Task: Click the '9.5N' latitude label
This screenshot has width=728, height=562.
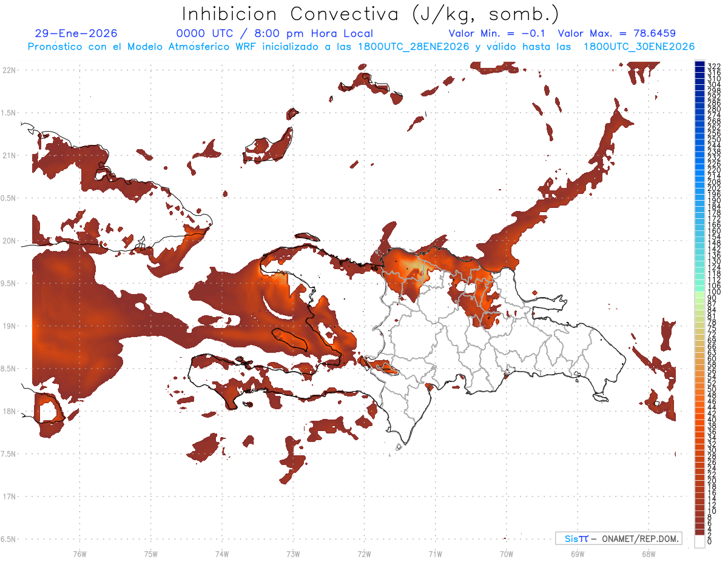Action: click(9, 284)
